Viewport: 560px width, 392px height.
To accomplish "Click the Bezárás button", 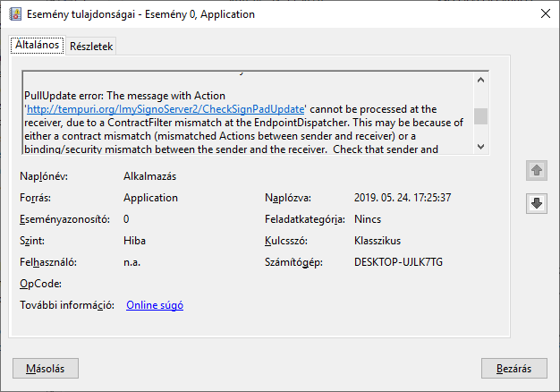I will [513, 368].
